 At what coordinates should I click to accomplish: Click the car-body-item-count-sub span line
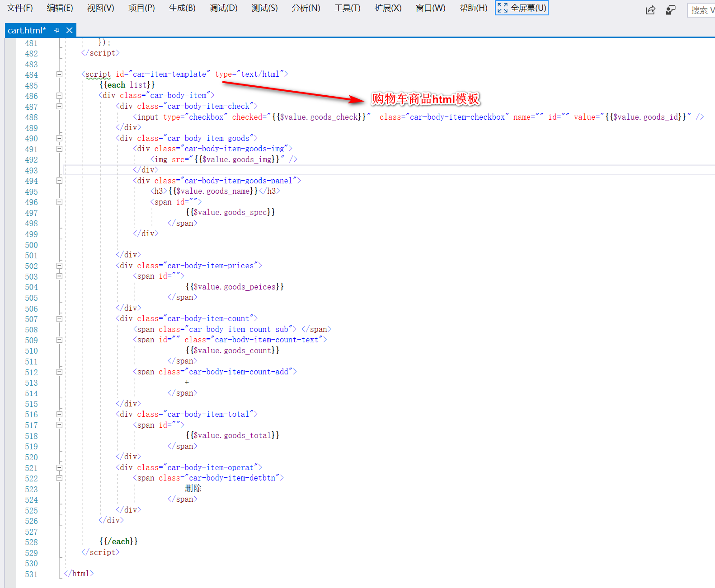click(x=232, y=329)
